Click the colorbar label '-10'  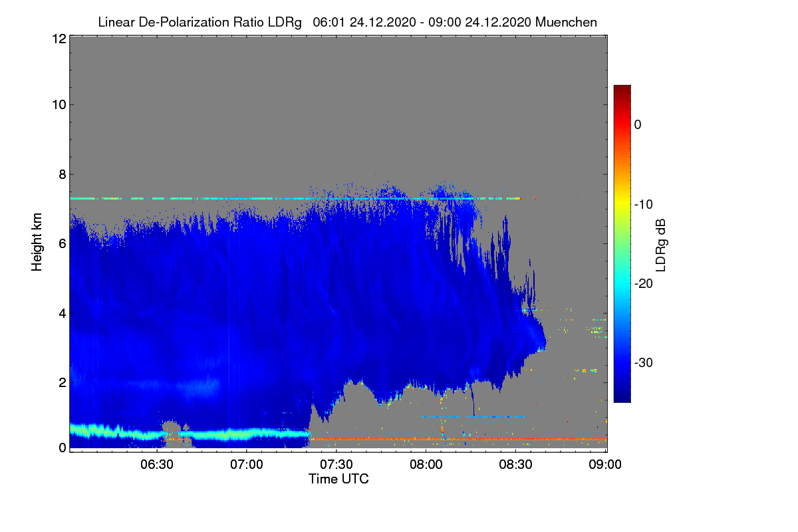644,204
